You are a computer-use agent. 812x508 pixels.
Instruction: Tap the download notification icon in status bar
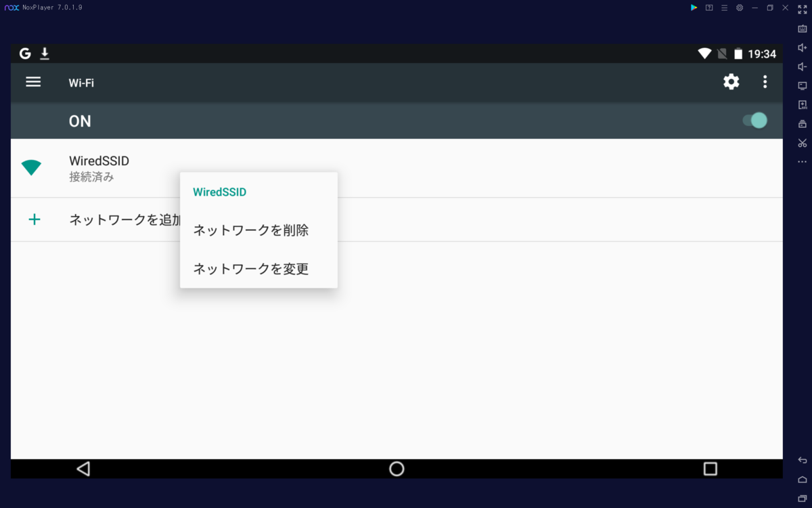pyautogui.click(x=45, y=54)
